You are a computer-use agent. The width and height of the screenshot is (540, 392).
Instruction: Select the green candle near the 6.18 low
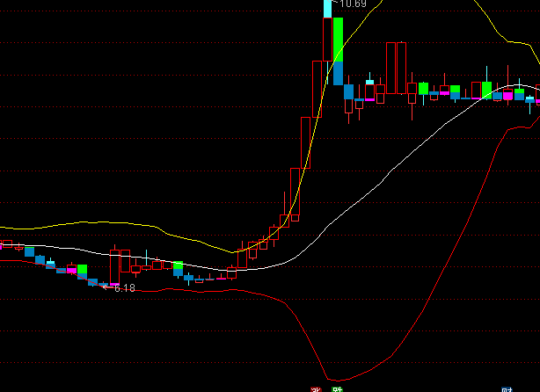coord(82,270)
